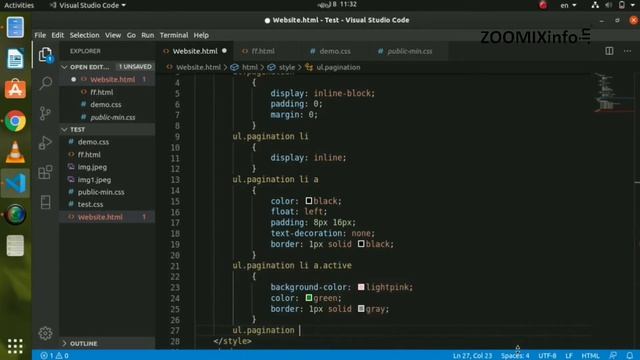Change the LF end of line setting
This screenshot has height=360, width=640.
[x=569, y=356]
